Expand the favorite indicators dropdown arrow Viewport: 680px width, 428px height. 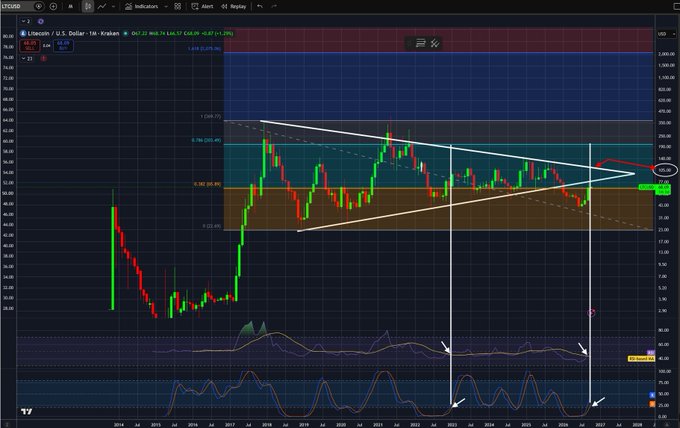click(166, 7)
